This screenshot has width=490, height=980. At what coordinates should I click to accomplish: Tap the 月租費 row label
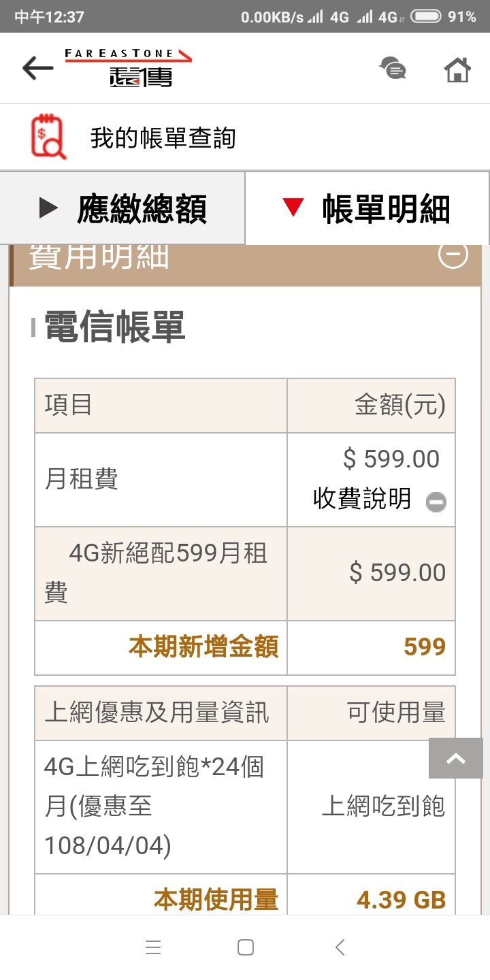(x=81, y=479)
